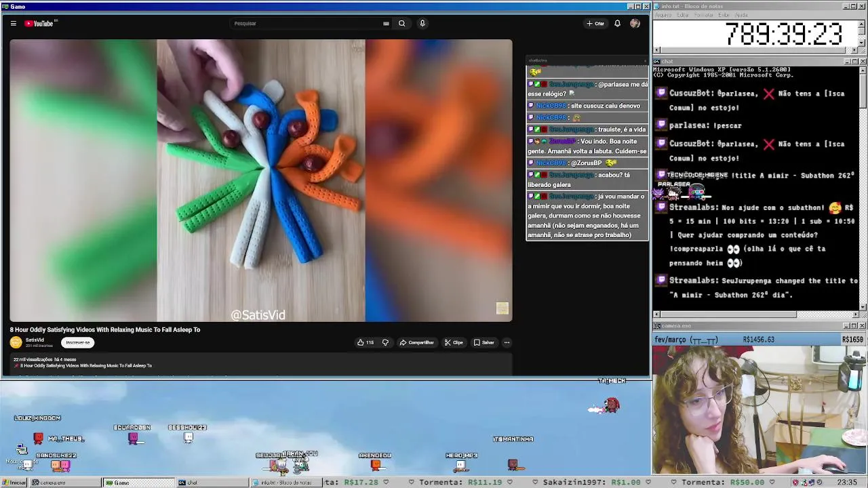The height and width of the screenshot is (488, 868).
Task: Open the YouTube hamburger guide menu
Action: [13, 23]
